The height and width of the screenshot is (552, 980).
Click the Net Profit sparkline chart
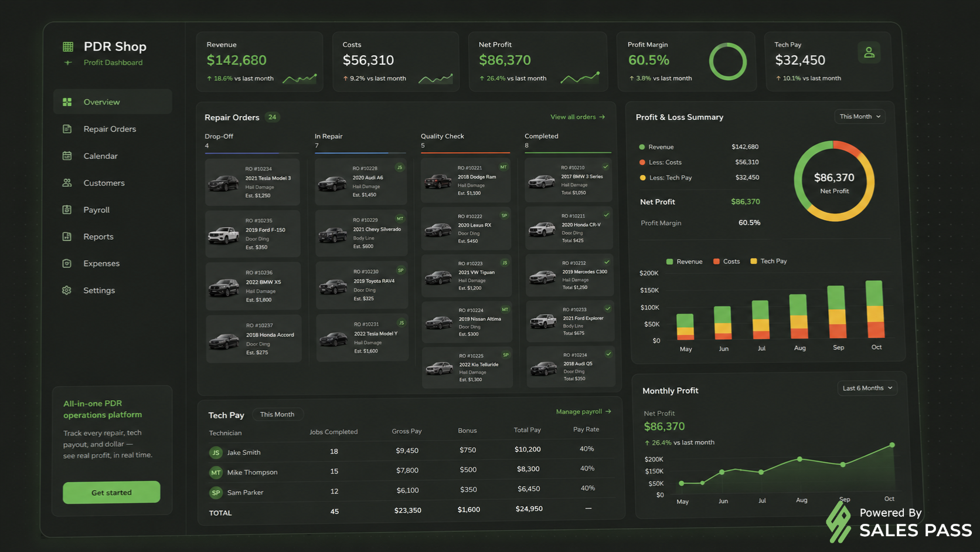click(580, 77)
